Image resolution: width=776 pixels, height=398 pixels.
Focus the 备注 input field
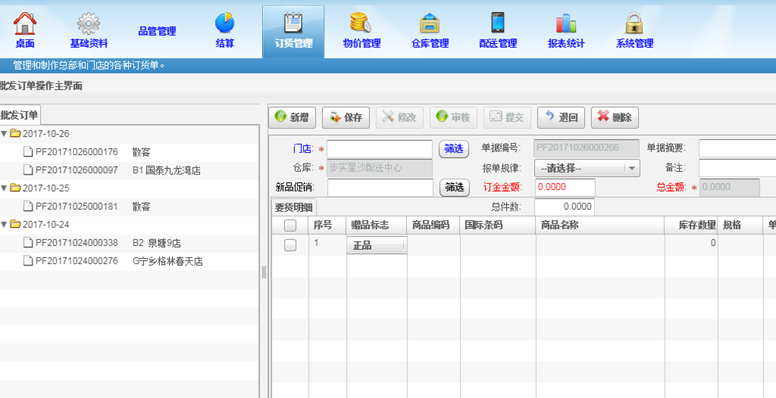coord(737,168)
